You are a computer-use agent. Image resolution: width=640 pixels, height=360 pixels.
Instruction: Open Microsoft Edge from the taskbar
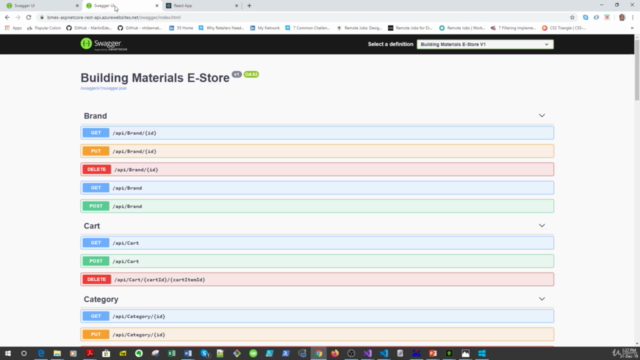[x=41, y=353]
